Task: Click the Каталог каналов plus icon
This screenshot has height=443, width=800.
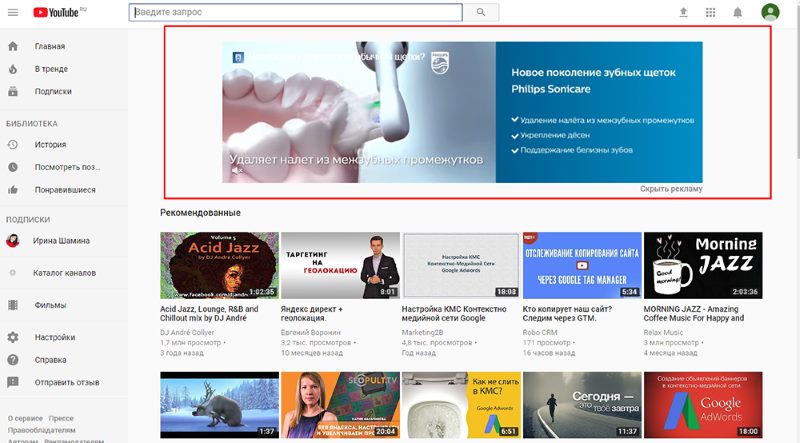Action: (x=13, y=273)
